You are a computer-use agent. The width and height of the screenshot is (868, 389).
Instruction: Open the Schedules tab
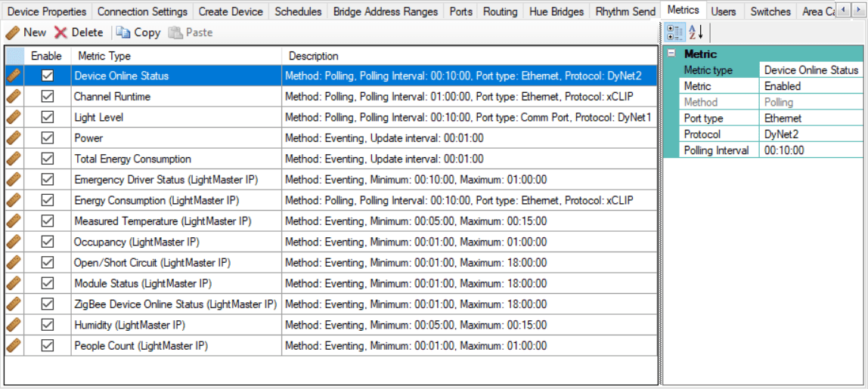[x=298, y=11]
